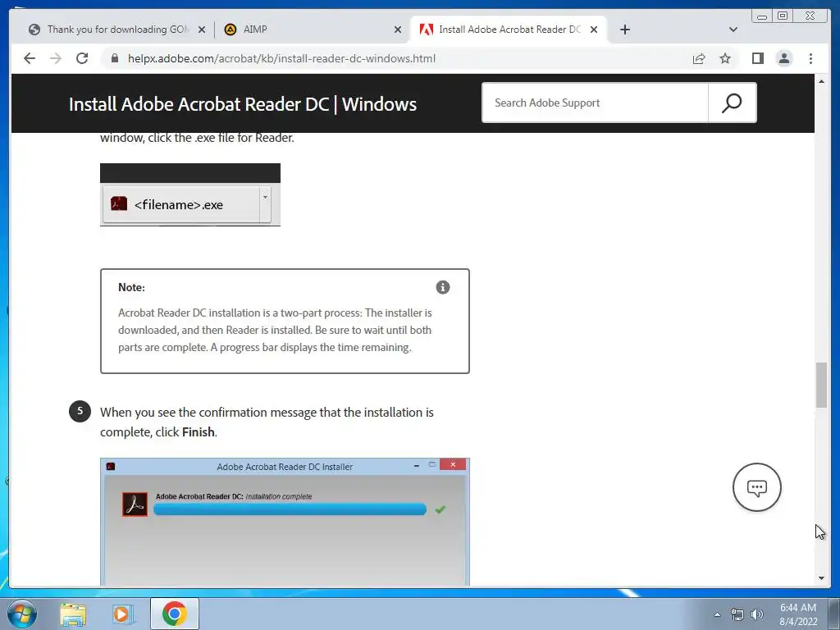Click the page scrollbar down arrow

click(821, 578)
